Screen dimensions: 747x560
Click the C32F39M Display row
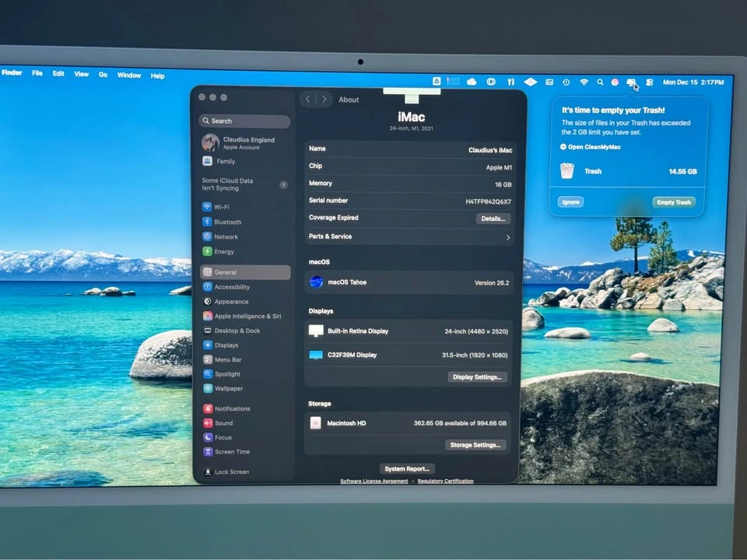click(x=409, y=355)
